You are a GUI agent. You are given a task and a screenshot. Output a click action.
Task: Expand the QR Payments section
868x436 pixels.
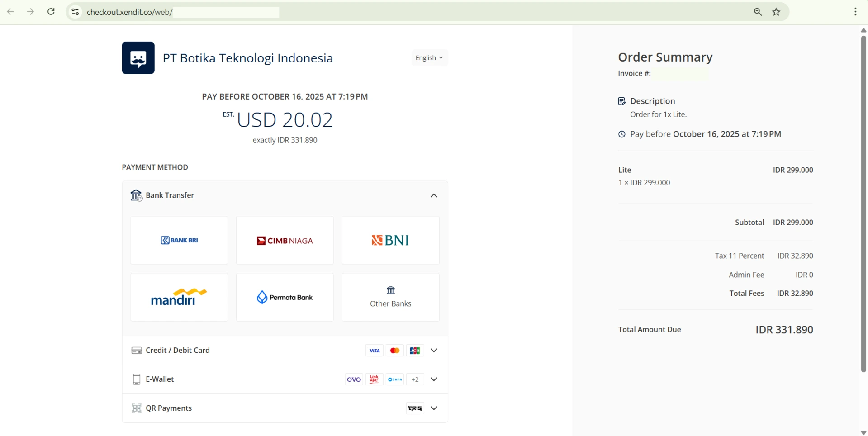[x=434, y=408]
